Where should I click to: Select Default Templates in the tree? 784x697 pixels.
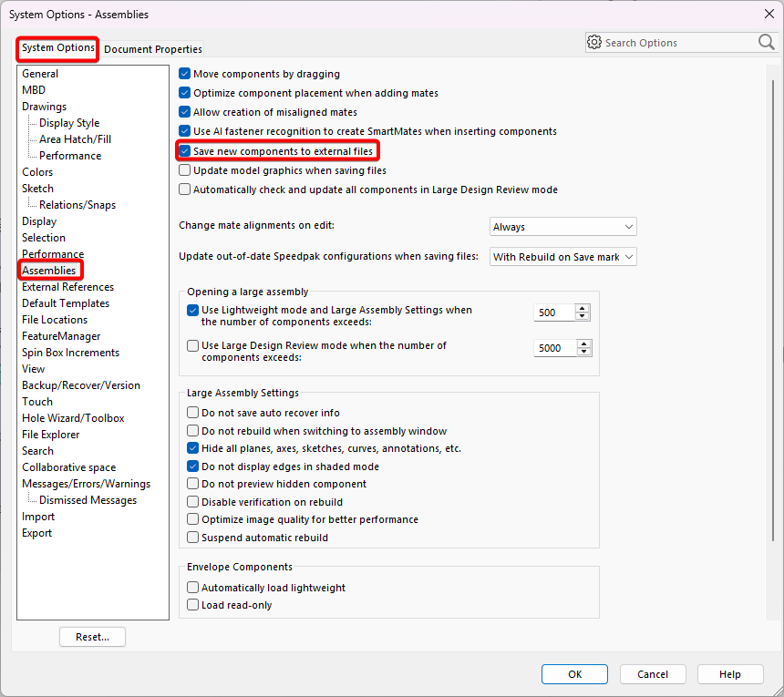click(66, 303)
